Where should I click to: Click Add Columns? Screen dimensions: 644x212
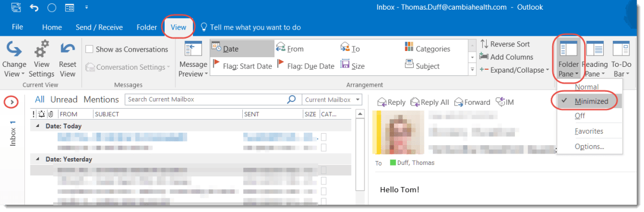click(x=506, y=57)
